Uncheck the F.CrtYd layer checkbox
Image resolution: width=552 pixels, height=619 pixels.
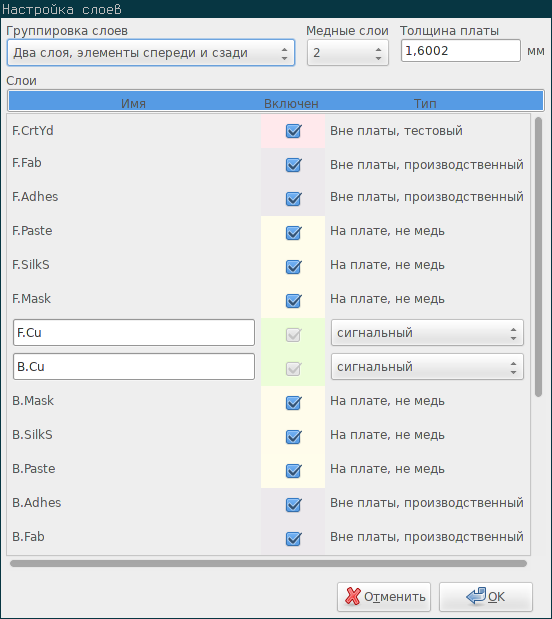tap(293, 131)
